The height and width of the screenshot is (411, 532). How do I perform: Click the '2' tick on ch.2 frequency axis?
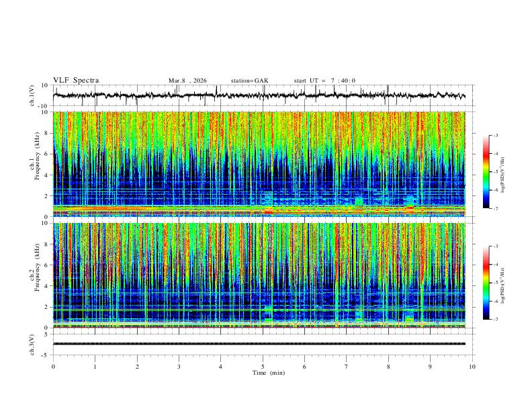coord(47,307)
